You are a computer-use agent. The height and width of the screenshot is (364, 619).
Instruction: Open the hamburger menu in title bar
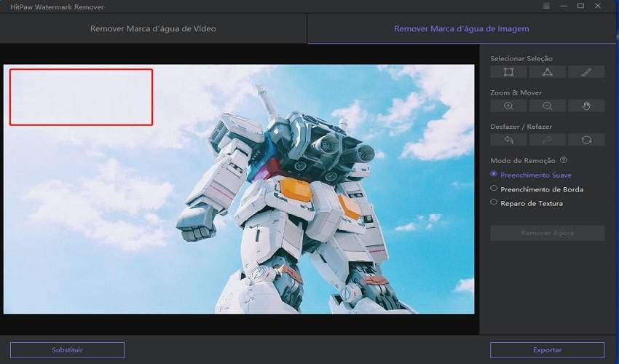(x=546, y=6)
